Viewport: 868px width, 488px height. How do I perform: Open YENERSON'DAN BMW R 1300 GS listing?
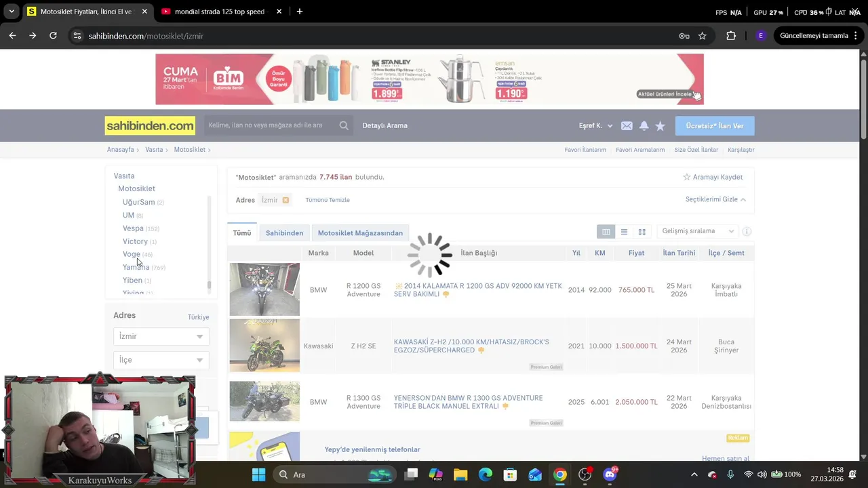tap(469, 402)
